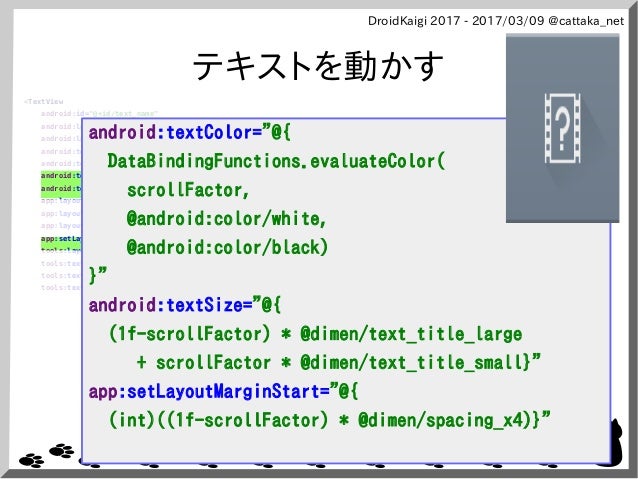Click the paw print icon at bottom left
Viewport: 638px width, 479px height.
pyautogui.click(x=31, y=460)
